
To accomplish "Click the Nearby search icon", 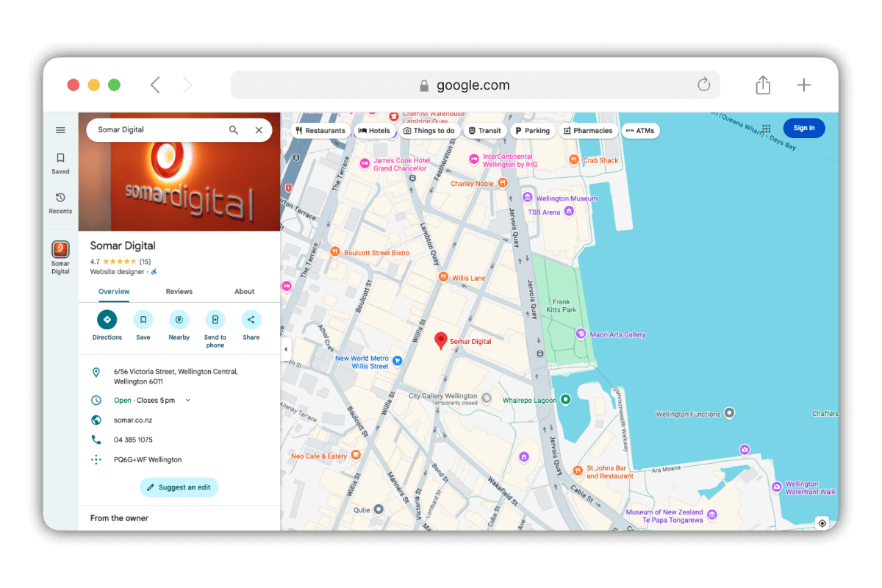I will [x=179, y=320].
